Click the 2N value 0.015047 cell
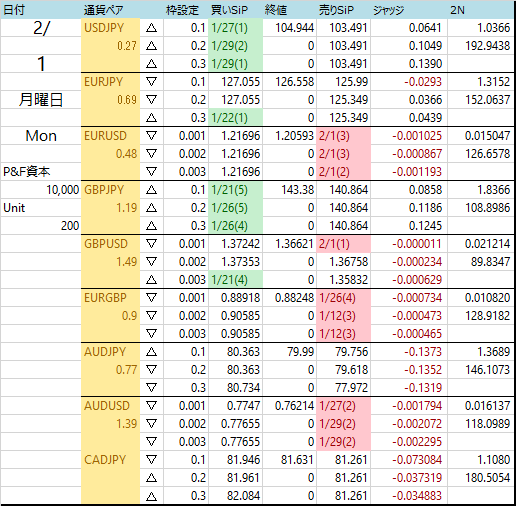The width and height of the screenshot is (516, 506). [480, 136]
